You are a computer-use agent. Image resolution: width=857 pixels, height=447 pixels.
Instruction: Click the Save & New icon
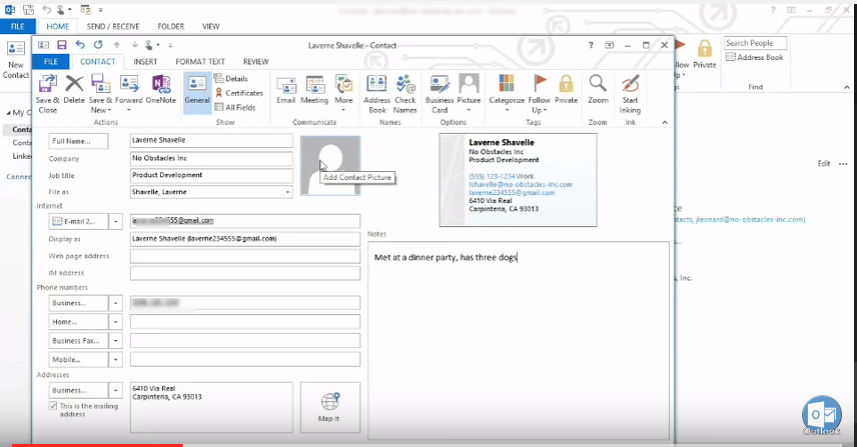tap(101, 94)
